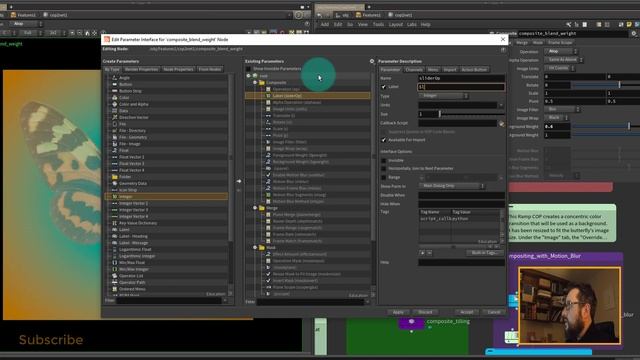The height and width of the screenshot is (360, 640).
Task: Click the Accept button
Action: coord(467,312)
